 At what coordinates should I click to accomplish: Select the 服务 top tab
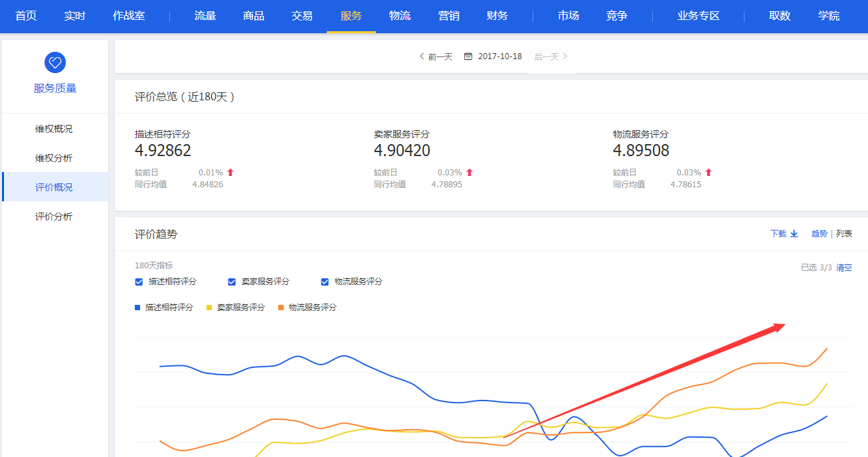[351, 16]
